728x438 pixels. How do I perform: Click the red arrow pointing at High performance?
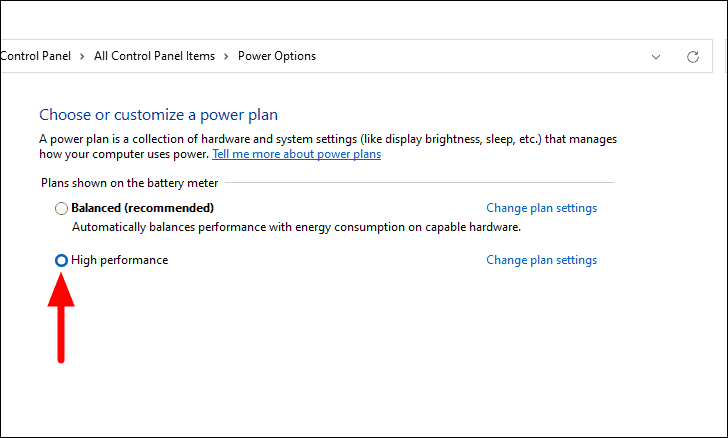[x=61, y=317]
